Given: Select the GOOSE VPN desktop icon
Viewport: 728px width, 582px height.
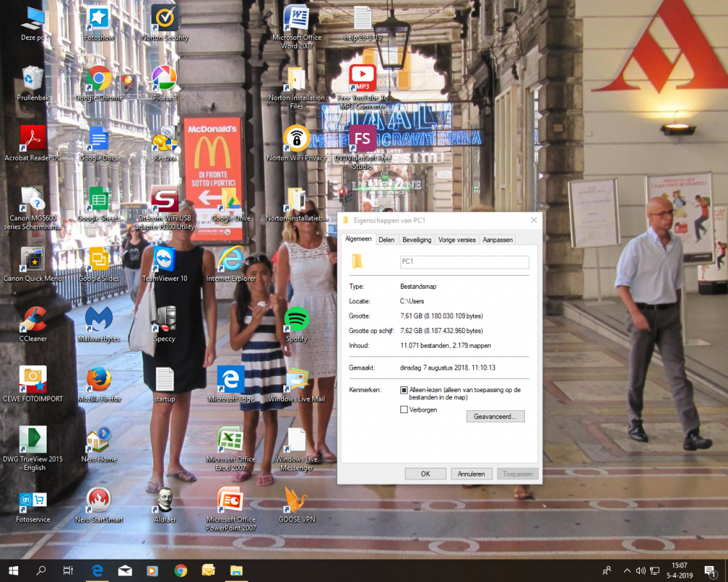Looking at the screenshot, I should pyautogui.click(x=296, y=500).
